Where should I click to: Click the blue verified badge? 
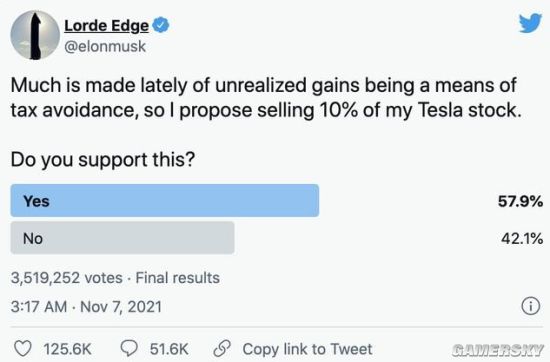(161, 25)
